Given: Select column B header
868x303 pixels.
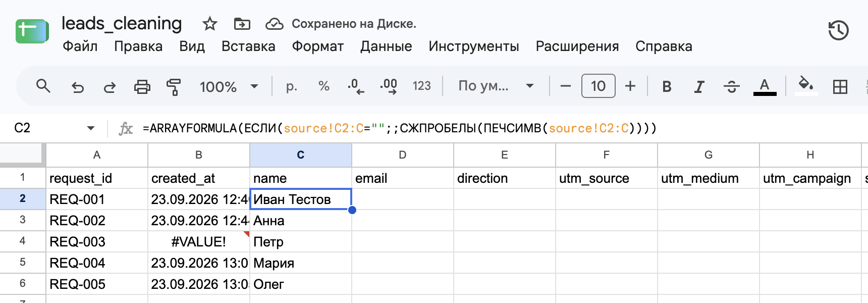Looking at the screenshot, I should click(199, 155).
